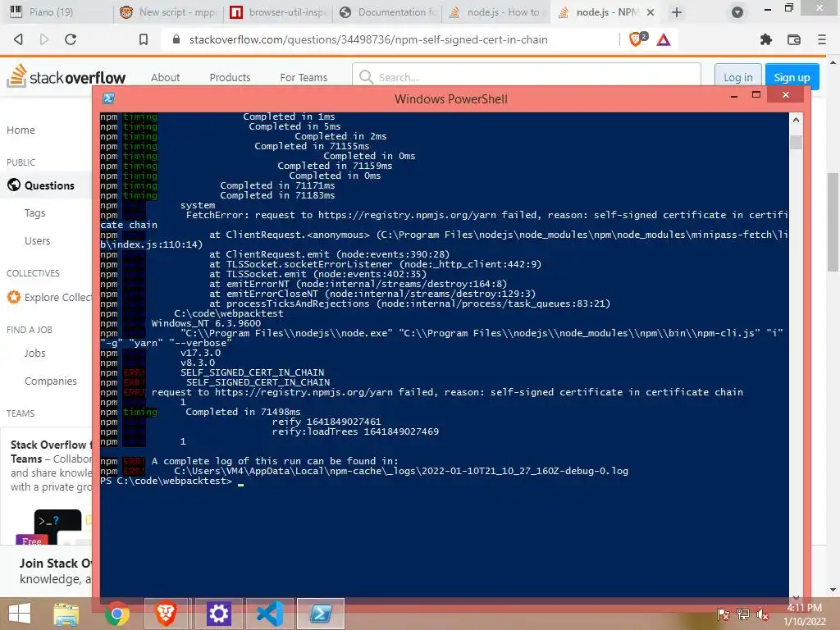Click PowerShell icon in taskbar
Viewport: 840px width, 630px height.
(x=321, y=614)
